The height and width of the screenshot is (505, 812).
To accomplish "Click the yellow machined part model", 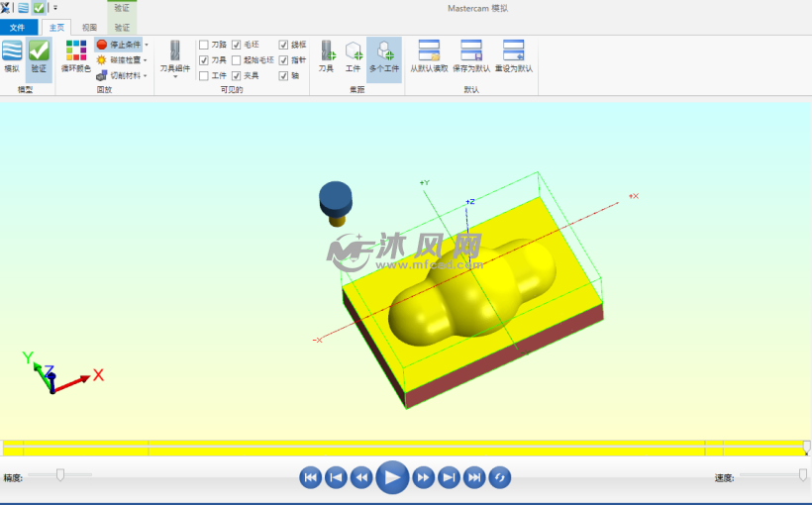I will pyautogui.click(x=472, y=303).
